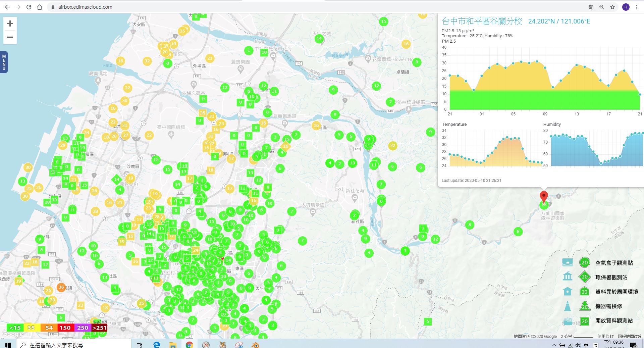This screenshot has width=644, height=348.
Task: Click the 麗寶樂園 point of interest pin
Action: pos(240,69)
